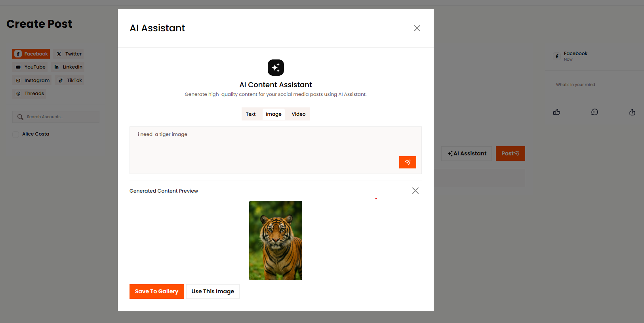Choose the TikTok platform chip

click(x=70, y=80)
